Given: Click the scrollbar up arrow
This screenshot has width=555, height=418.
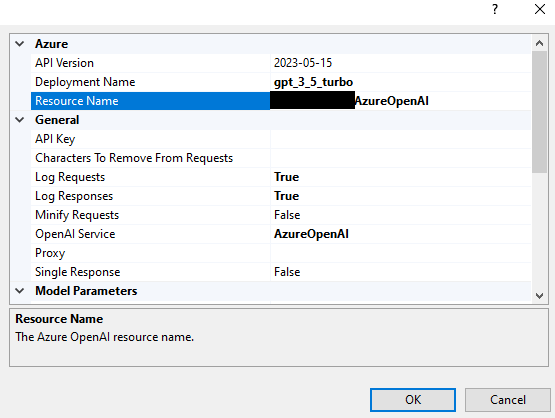Looking at the screenshot, I should (539, 43).
